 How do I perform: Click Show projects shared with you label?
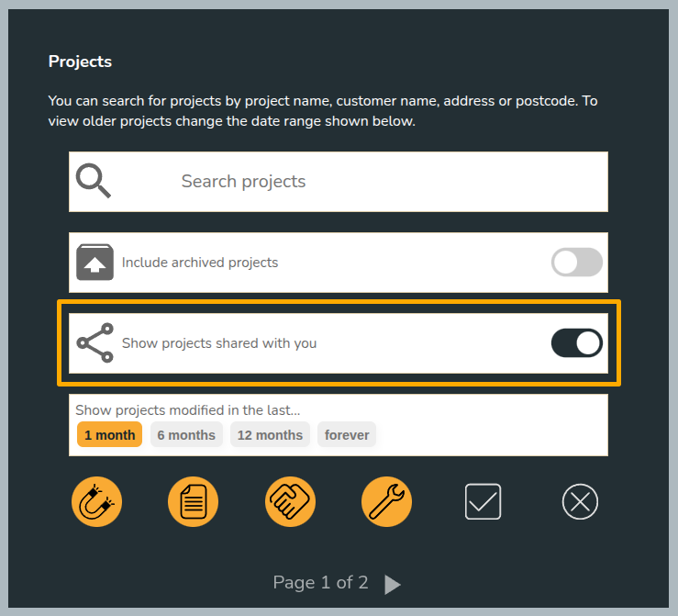[219, 343]
